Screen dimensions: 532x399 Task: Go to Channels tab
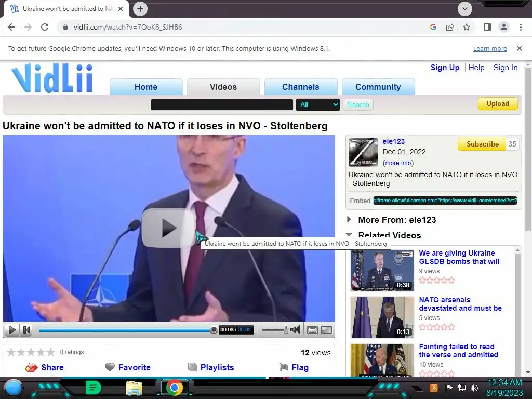[301, 87]
